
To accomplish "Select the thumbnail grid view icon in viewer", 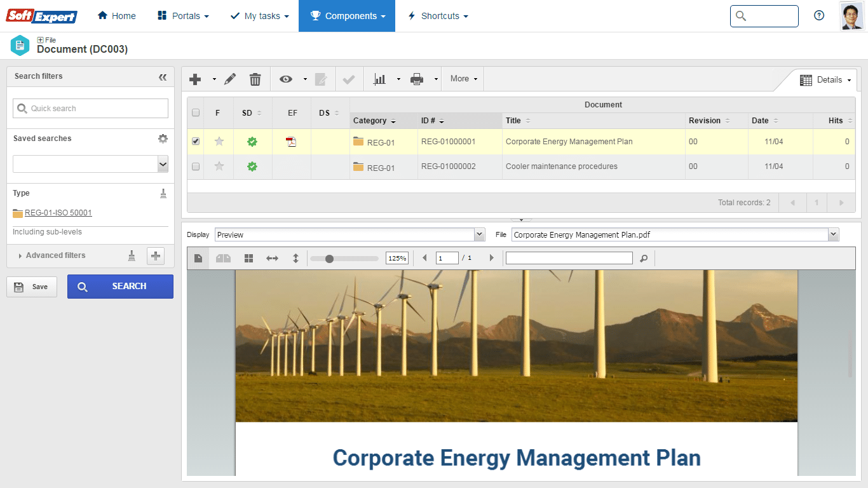I will coord(248,258).
